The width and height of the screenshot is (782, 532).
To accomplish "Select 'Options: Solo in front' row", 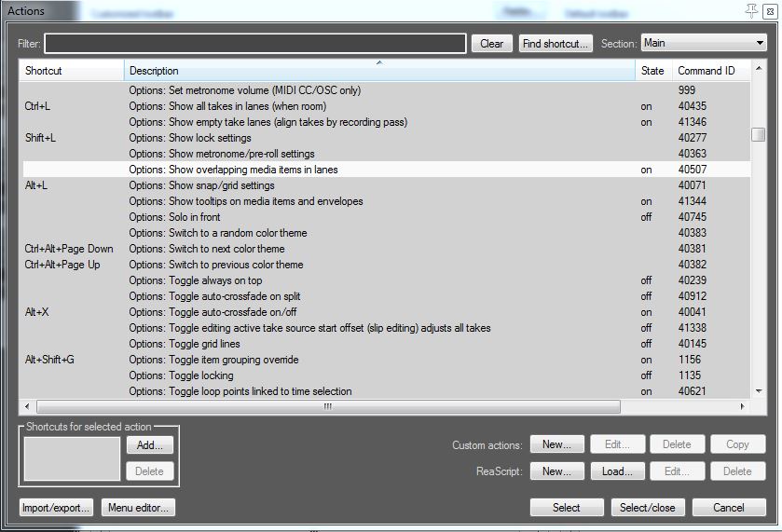I will coord(387,217).
